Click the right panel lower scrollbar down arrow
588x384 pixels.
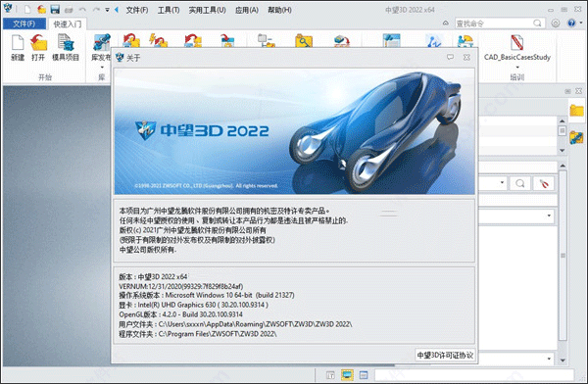pos(563,360)
